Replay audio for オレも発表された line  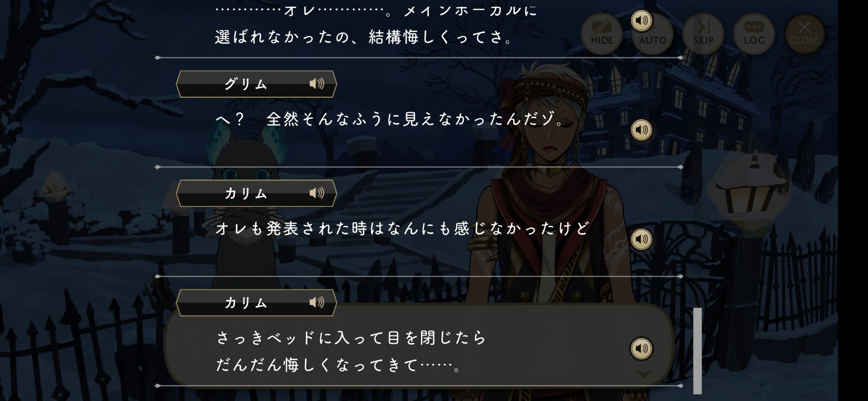641,239
